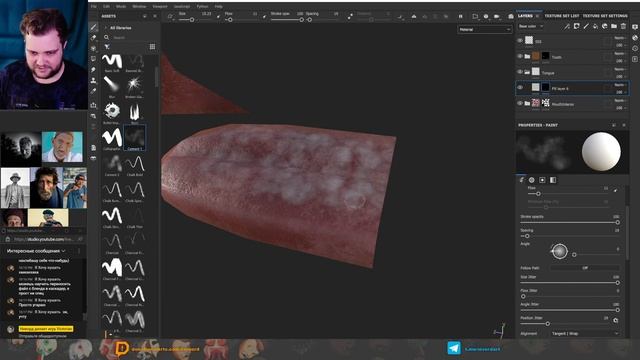Click the filter icon in Assets panel
Screen dimensions: 640x360
click(x=107, y=47)
